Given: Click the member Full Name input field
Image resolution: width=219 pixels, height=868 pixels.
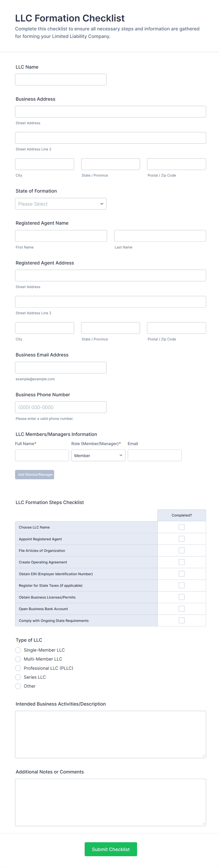Looking at the screenshot, I should pos(42,455).
